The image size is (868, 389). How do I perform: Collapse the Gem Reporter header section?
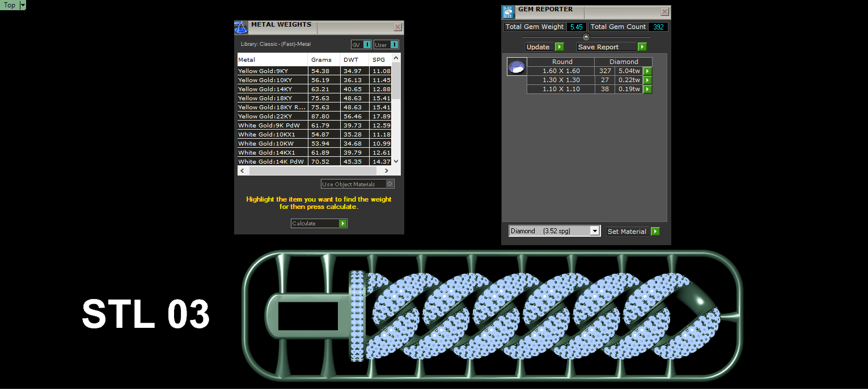pyautogui.click(x=586, y=37)
